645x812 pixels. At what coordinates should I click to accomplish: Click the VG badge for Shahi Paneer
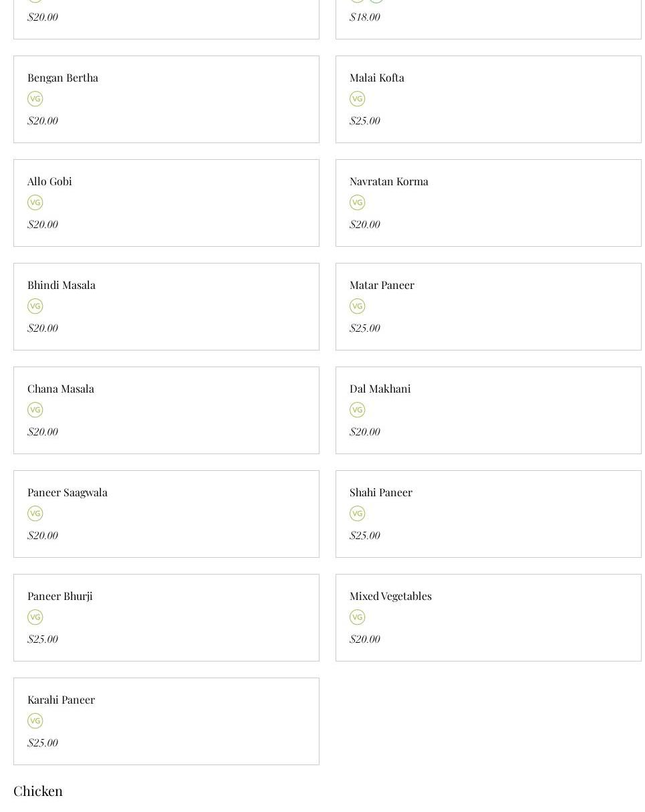click(x=357, y=514)
